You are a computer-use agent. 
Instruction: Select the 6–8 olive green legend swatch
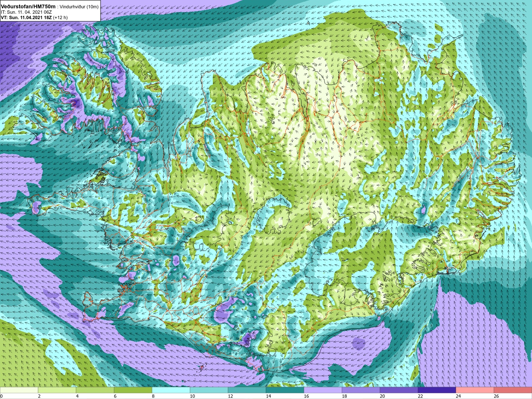coord(133,390)
